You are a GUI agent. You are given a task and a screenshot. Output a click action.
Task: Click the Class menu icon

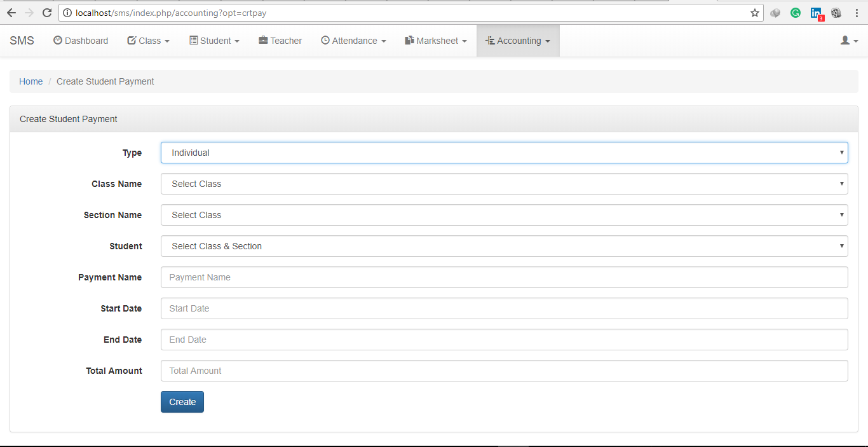tap(132, 40)
